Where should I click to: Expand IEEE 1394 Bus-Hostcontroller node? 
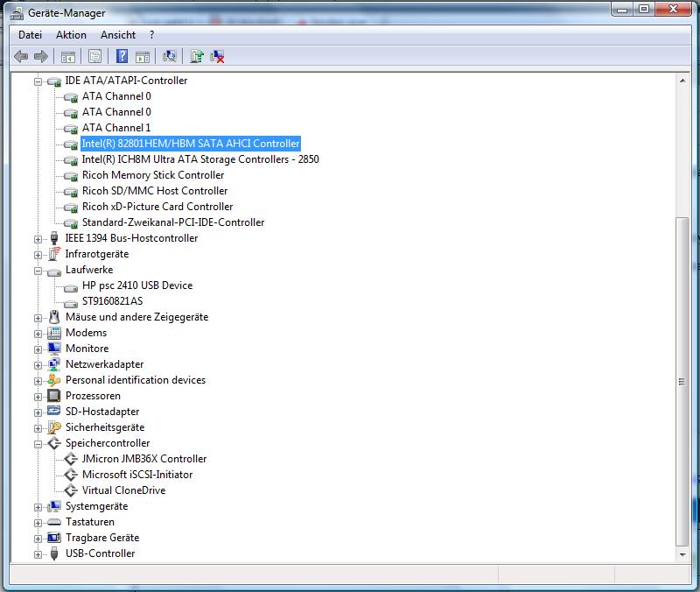point(38,239)
